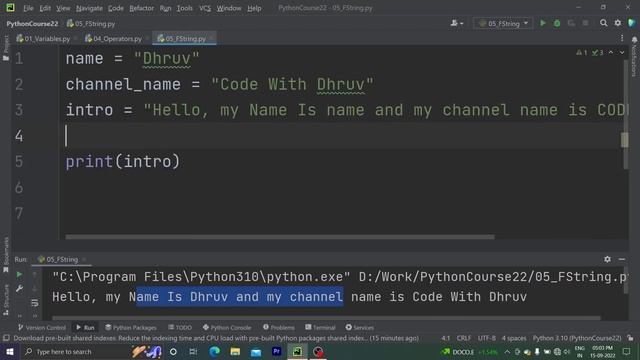
Task: Open the File menu
Action: pyautogui.click(x=28, y=8)
